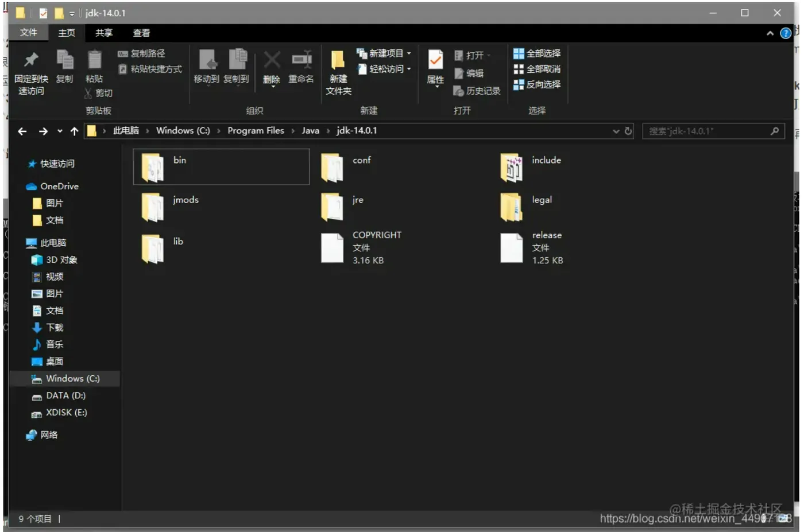Open the recent locations dropdown arrow
This screenshot has height=532, width=804.
(x=60, y=131)
